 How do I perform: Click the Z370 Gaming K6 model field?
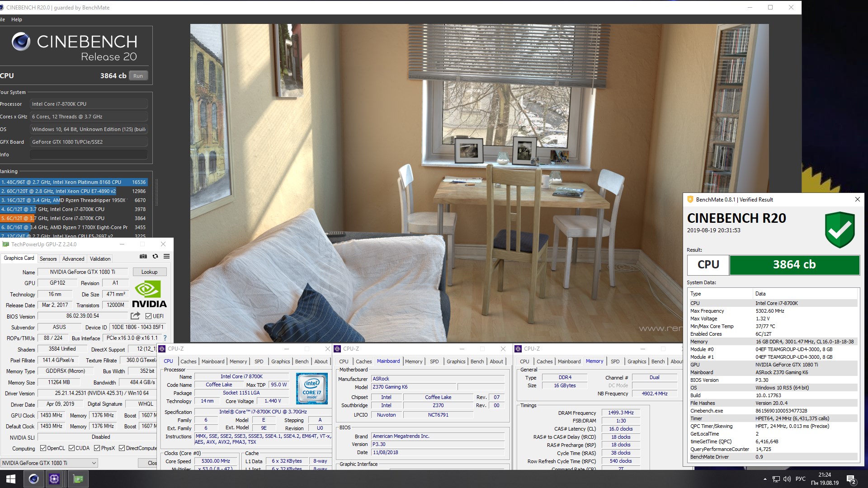414,387
